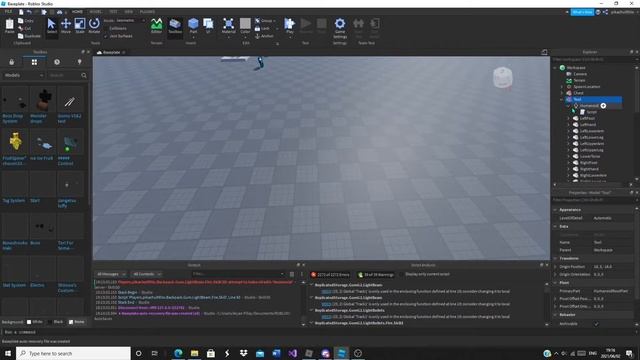The height and width of the screenshot is (360, 640).
Task: Click the What's New button
Action: (x=582, y=12)
